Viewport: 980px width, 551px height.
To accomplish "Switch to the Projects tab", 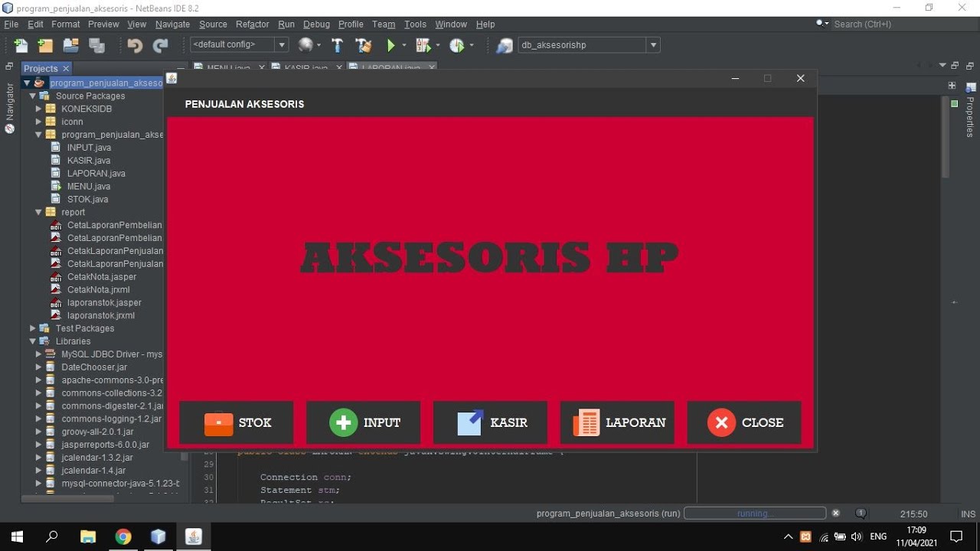I will coord(41,69).
